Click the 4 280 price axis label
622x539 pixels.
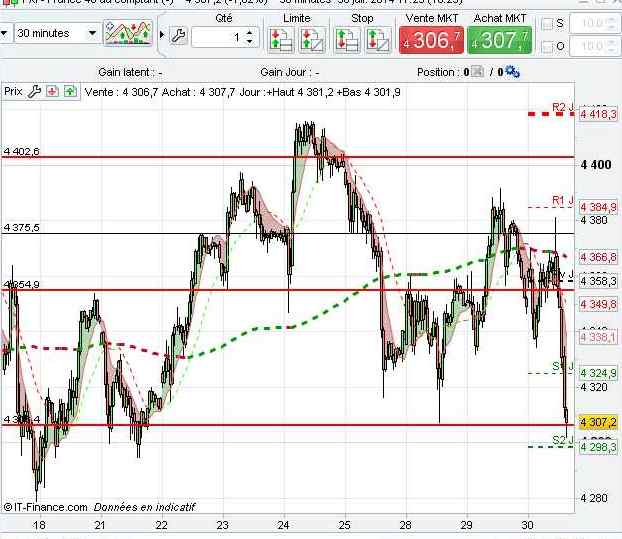[593, 498]
